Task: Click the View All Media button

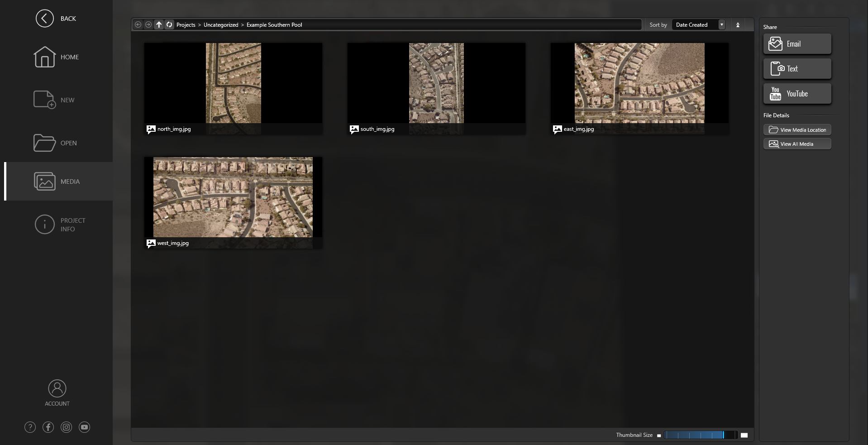Action: (x=797, y=144)
